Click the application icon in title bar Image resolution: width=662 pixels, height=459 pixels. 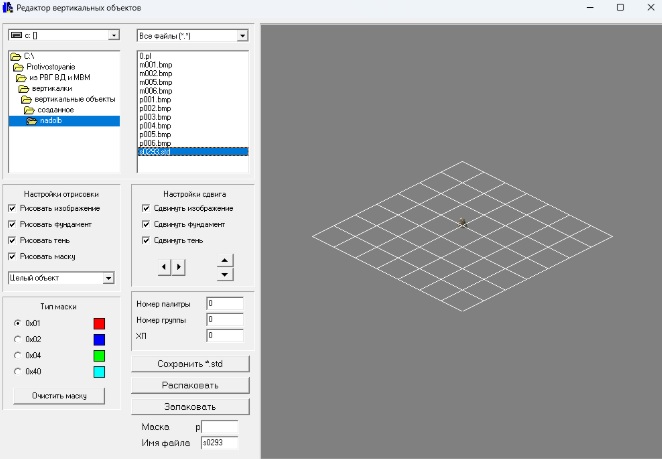click(x=8, y=8)
